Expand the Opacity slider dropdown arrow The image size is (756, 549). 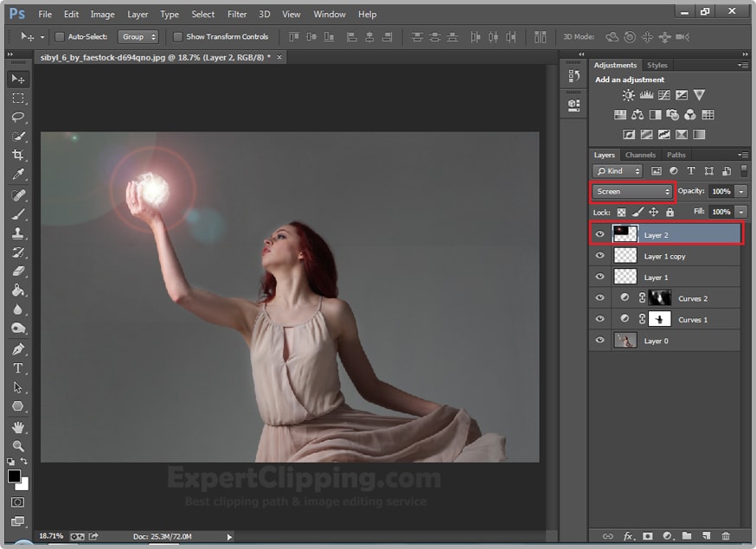coord(741,191)
